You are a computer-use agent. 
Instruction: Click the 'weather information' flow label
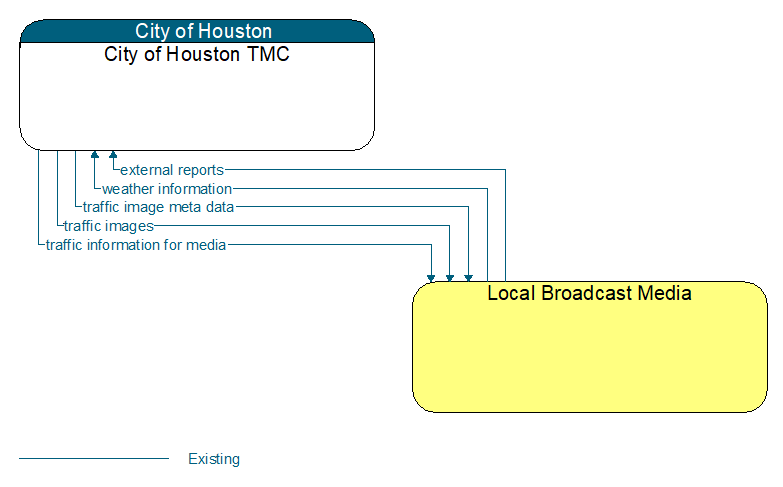point(167,189)
